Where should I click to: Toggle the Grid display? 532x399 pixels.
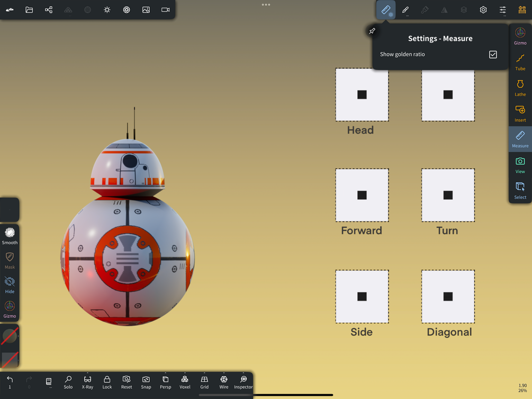[204, 382]
